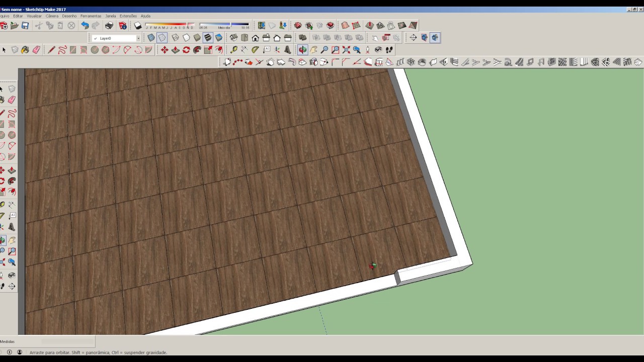
Task: Open 3D Warehouse get models icon
Action: 298,26
